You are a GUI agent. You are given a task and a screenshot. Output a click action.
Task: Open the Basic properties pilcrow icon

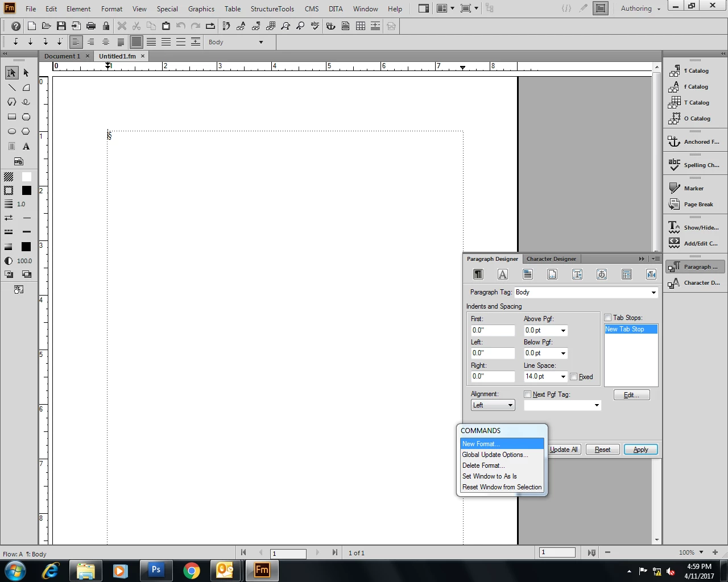pos(478,275)
